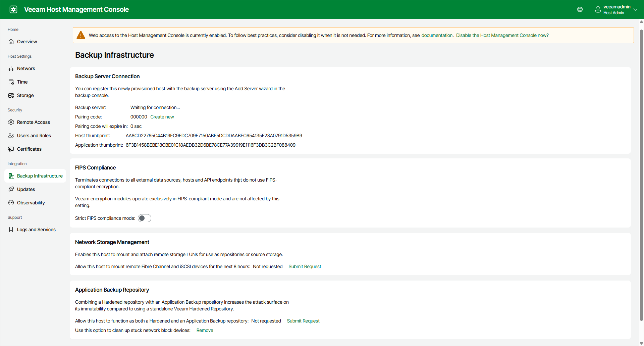Click the orange warning triangle icon
This screenshot has height=346, width=644.
tap(81, 35)
